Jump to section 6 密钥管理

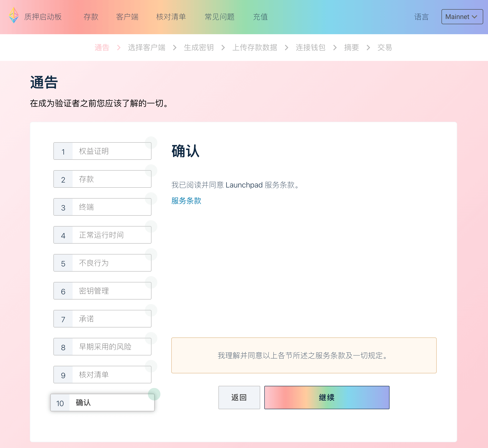[102, 291]
